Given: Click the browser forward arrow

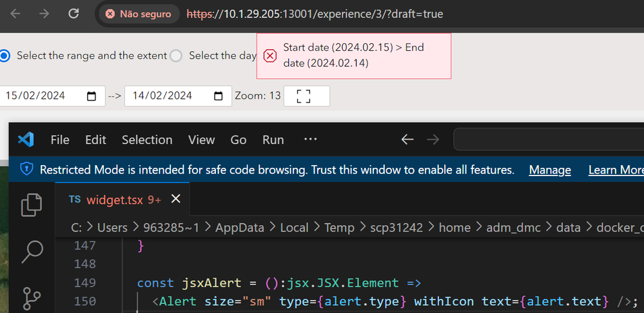Looking at the screenshot, I should click(x=44, y=14).
